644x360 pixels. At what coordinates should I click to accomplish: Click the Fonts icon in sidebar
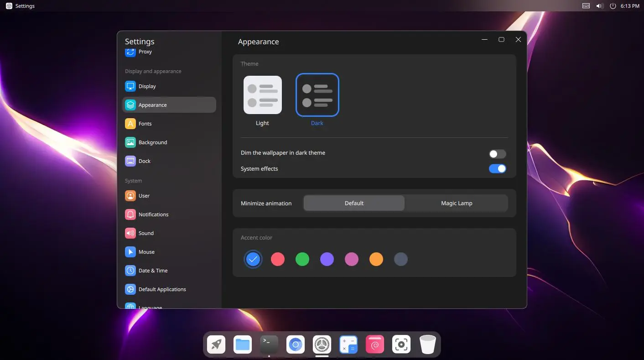pyautogui.click(x=130, y=124)
